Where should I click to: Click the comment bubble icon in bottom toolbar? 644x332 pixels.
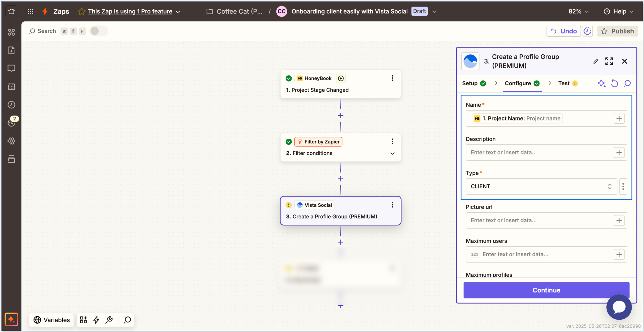click(127, 320)
